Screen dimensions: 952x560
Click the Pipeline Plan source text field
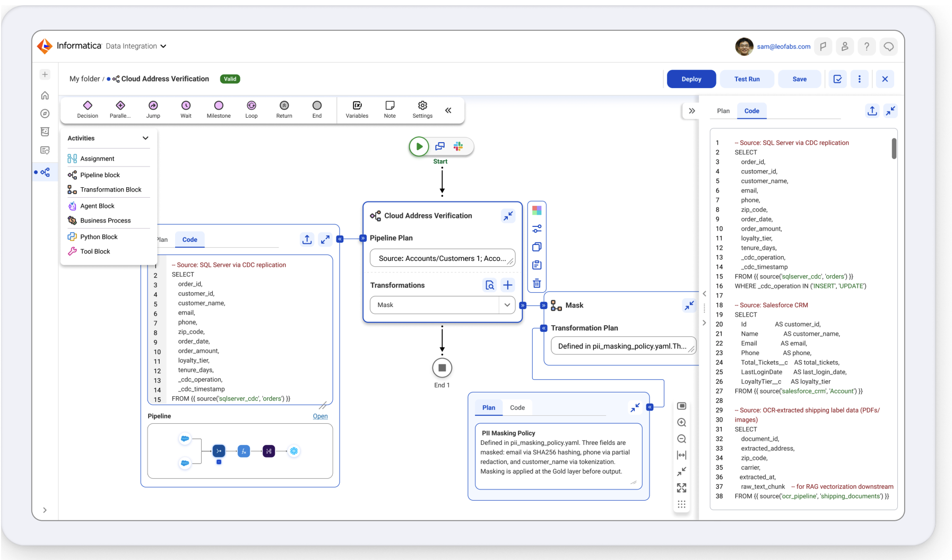click(x=443, y=258)
